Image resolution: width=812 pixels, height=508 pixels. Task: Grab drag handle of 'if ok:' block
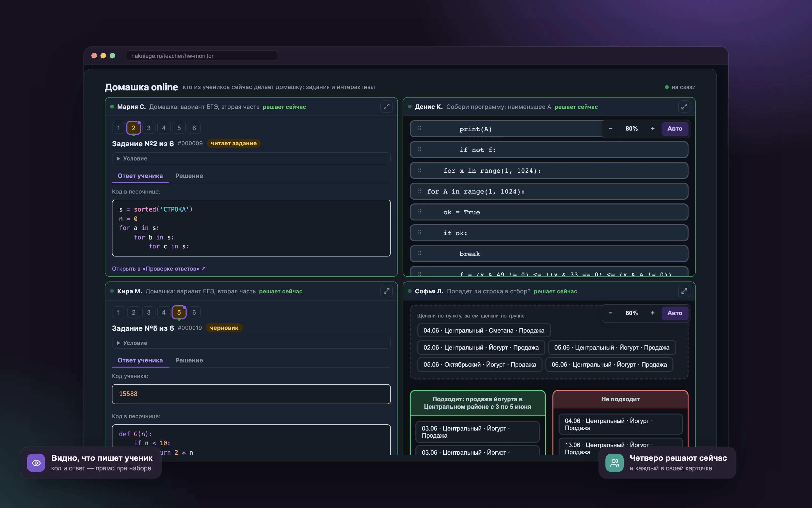pyautogui.click(x=419, y=232)
